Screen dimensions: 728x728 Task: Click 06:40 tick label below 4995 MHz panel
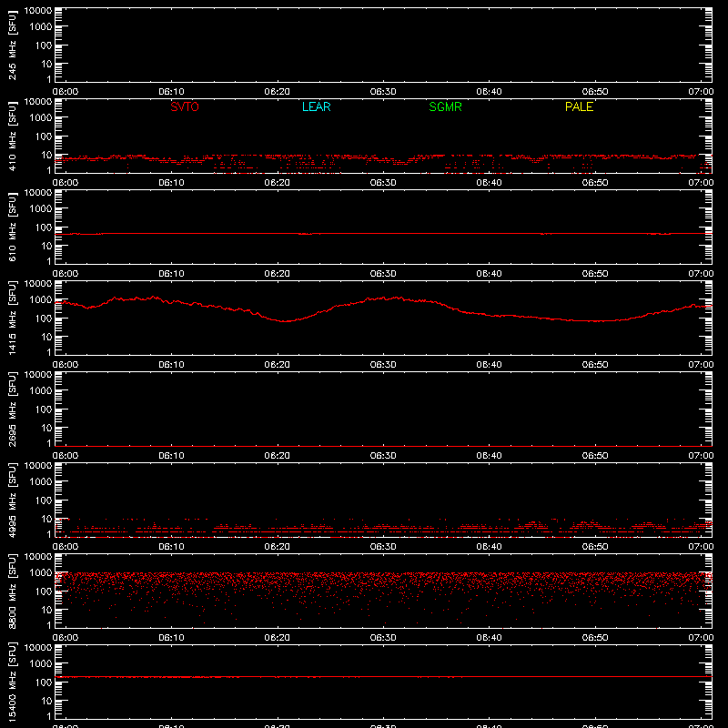tap(489, 547)
